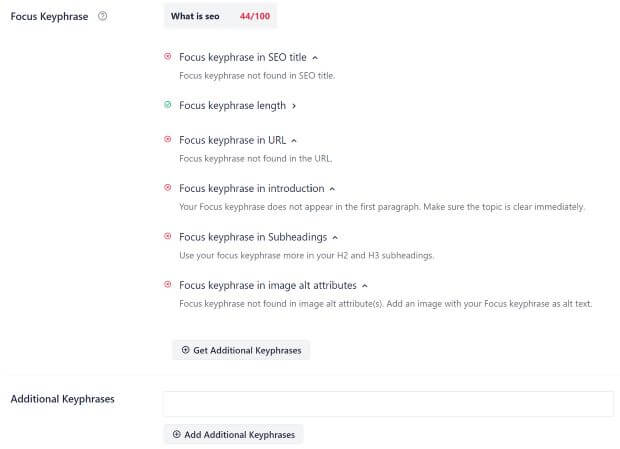Click green check icon beside keyphrase length
This screenshot has width=620, height=449.
[168, 105]
